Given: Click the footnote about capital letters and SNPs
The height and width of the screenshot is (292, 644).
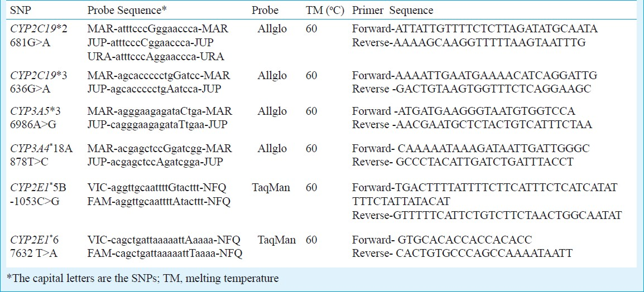Looking at the screenshot, I should (142, 279).
